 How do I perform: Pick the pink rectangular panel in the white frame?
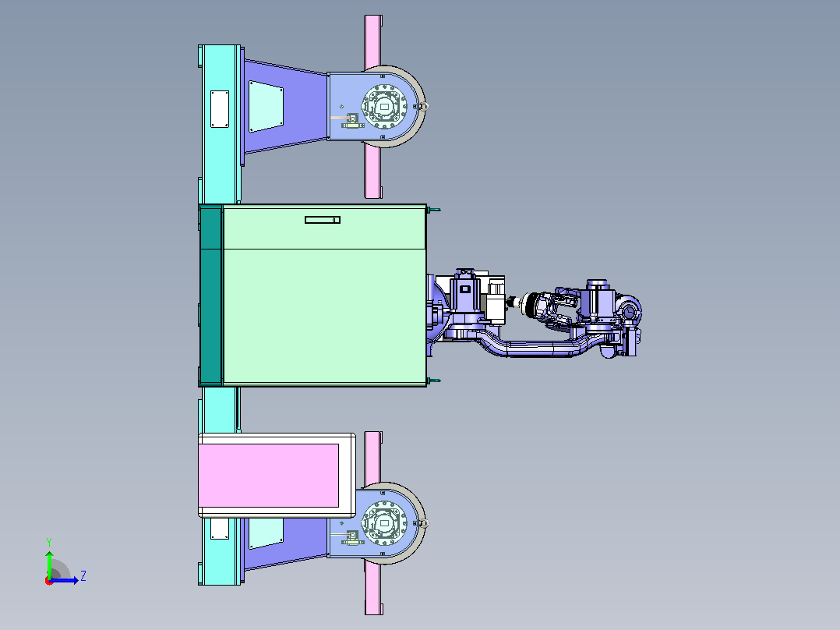[268, 475]
